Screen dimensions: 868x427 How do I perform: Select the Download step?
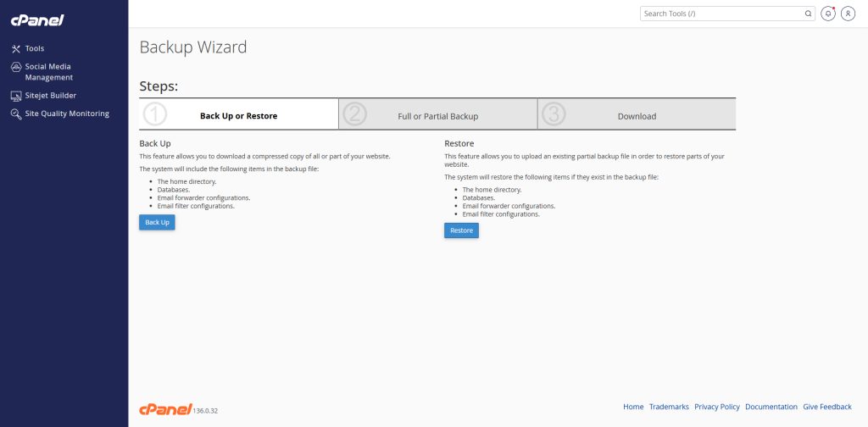(x=637, y=114)
